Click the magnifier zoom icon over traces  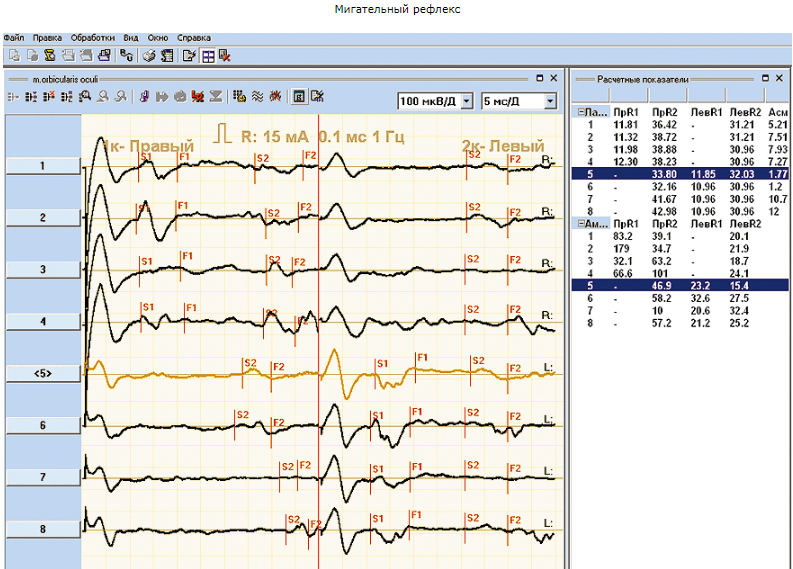pos(85,96)
